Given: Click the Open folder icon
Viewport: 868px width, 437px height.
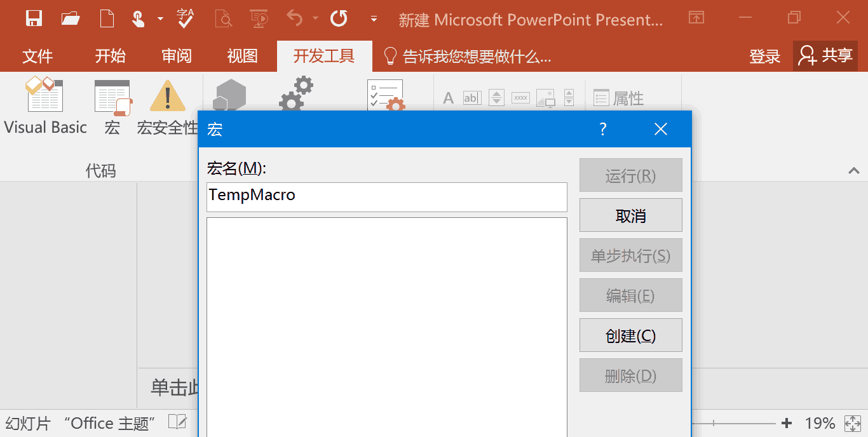Looking at the screenshot, I should coord(70,18).
